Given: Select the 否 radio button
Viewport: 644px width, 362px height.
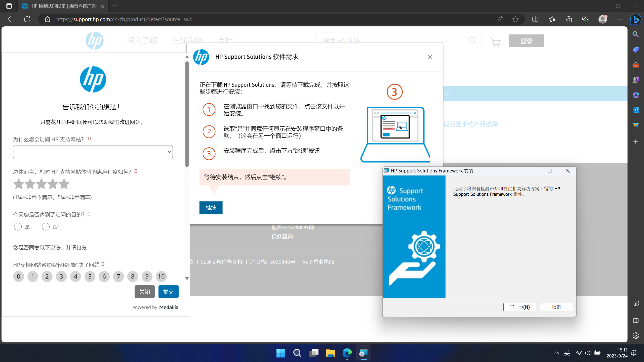Looking at the screenshot, I should coord(46,227).
